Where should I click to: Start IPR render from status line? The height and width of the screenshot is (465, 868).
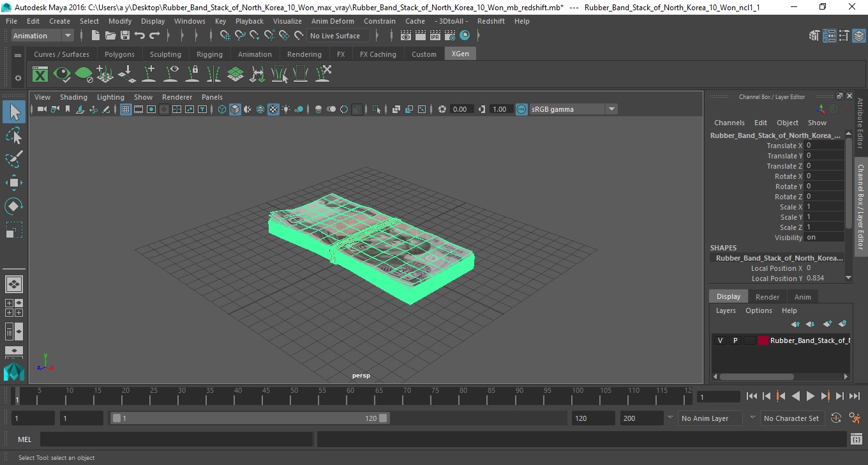435,36
